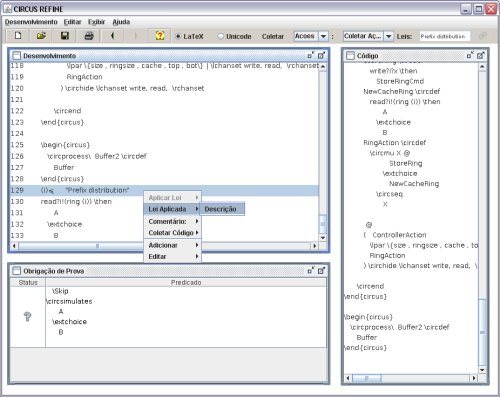The width and height of the screenshot is (500, 397).
Task: Create a new file with toolbar icon
Action: [x=18, y=36]
